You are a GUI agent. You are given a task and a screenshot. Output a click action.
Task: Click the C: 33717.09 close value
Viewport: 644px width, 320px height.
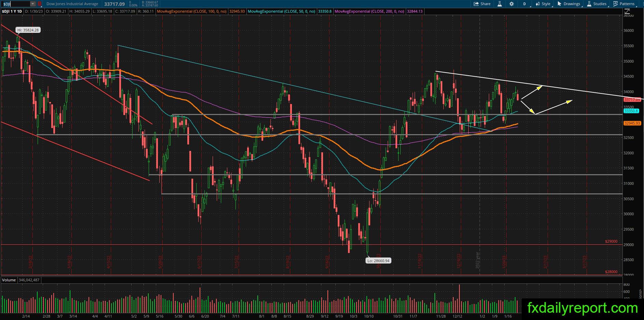pyautogui.click(x=125, y=11)
